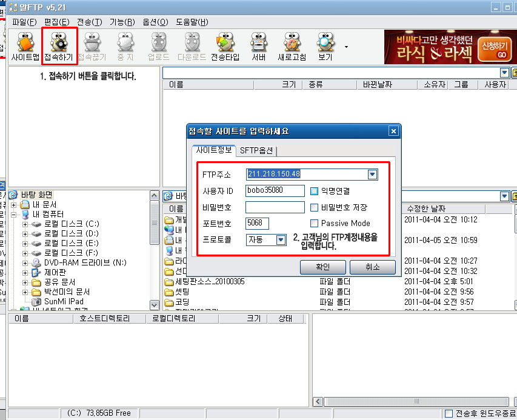Screen dimensions: 517x420
Task: Click folder icon of 세팅판소스_20100305
Action: pyautogui.click(x=169, y=282)
